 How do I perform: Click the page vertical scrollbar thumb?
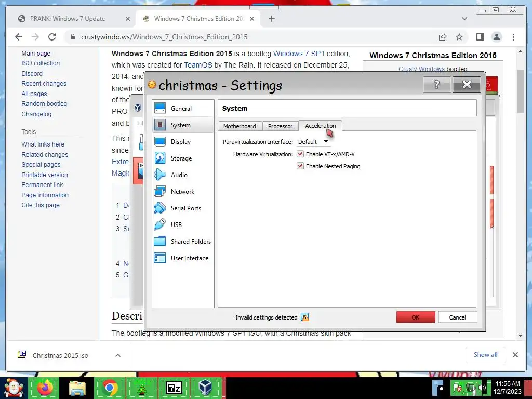click(x=520, y=91)
